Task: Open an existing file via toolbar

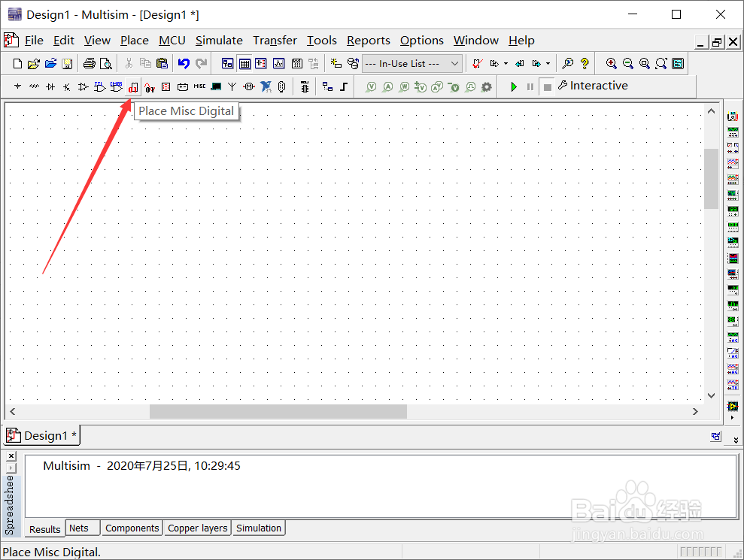Action: [x=33, y=64]
